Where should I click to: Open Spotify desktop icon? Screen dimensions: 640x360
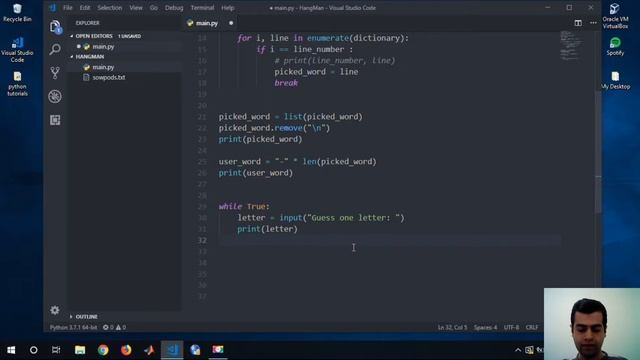tap(615, 46)
